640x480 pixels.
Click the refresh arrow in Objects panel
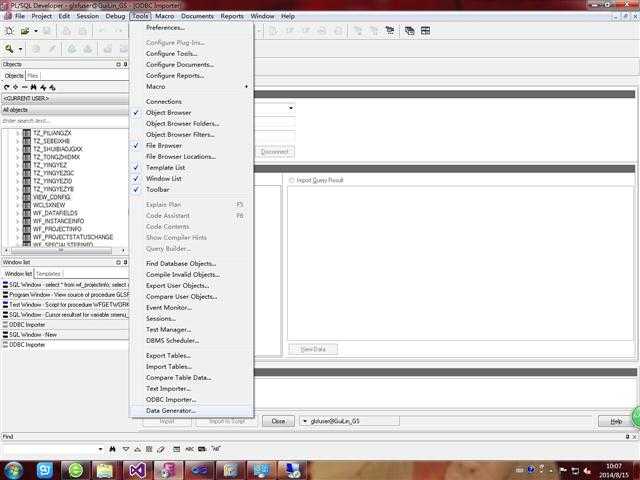tap(7, 87)
